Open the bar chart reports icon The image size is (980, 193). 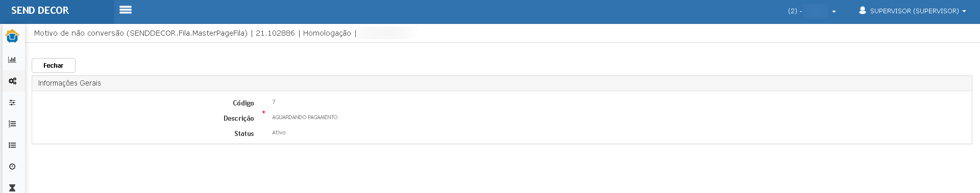(12, 60)
